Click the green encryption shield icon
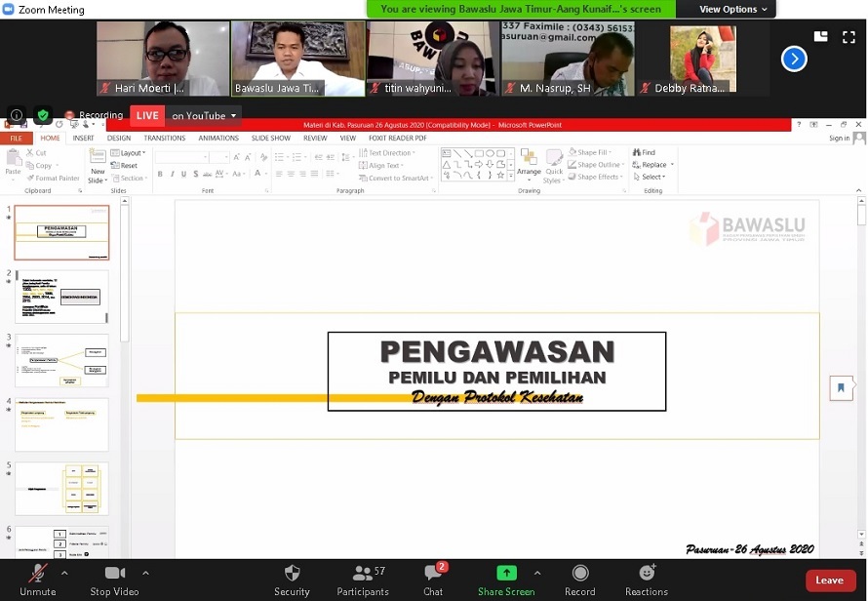 [x=42, y=115]
